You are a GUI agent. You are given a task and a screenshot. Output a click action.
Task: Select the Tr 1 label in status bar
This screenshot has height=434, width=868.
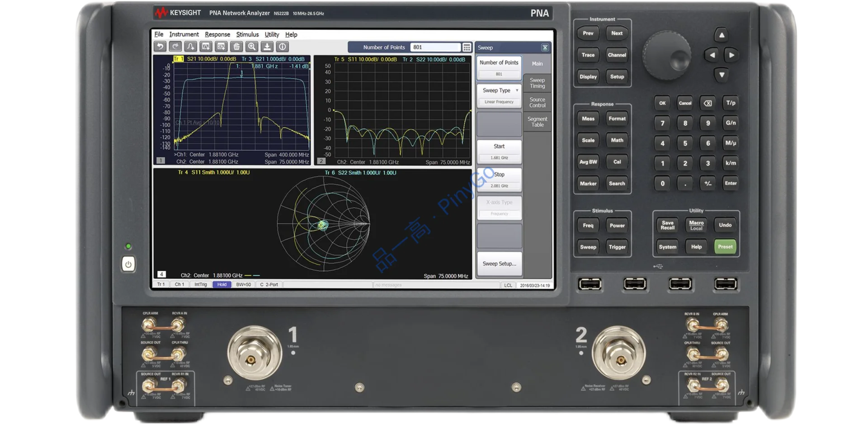click(x=161, y=284)
